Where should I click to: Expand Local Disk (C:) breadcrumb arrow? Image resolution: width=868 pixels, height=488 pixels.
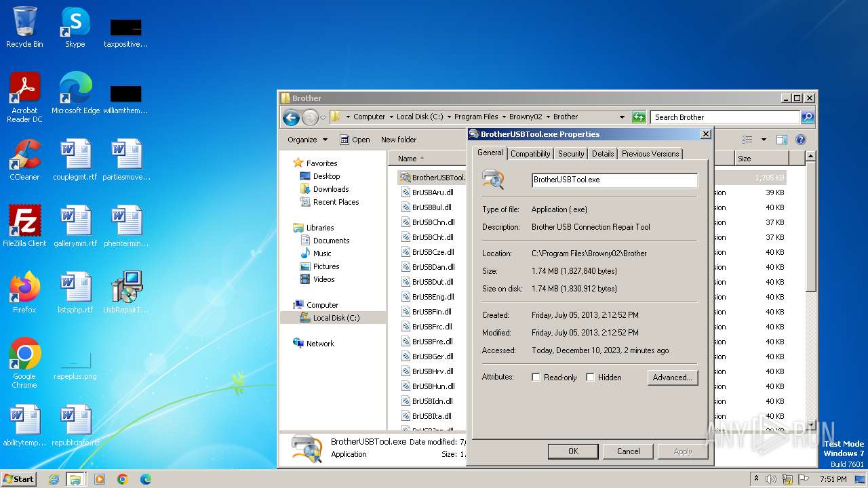449,117
